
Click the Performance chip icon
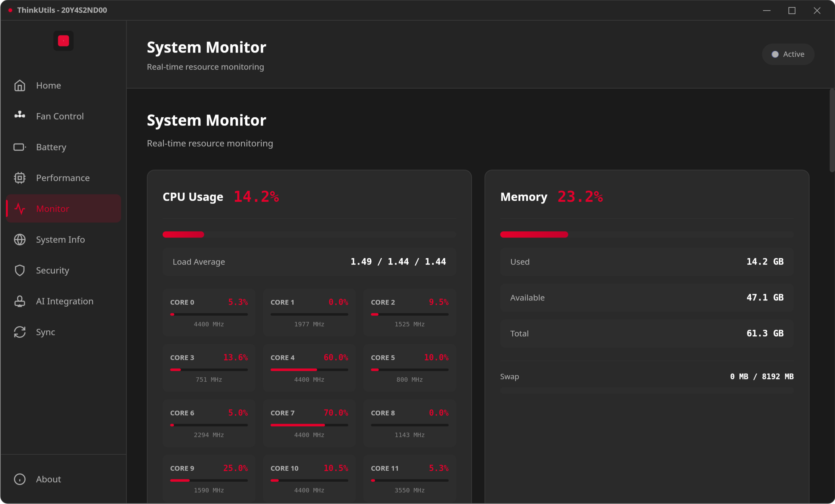[20, 178]
